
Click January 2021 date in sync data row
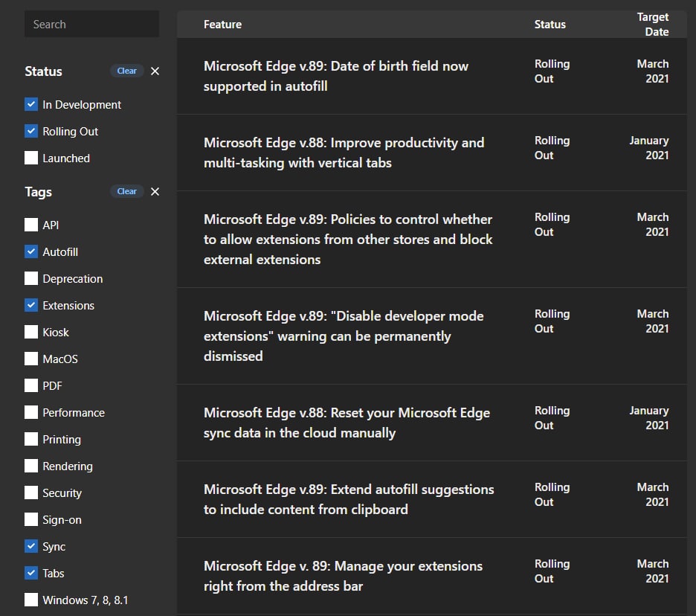coord(649,418)
